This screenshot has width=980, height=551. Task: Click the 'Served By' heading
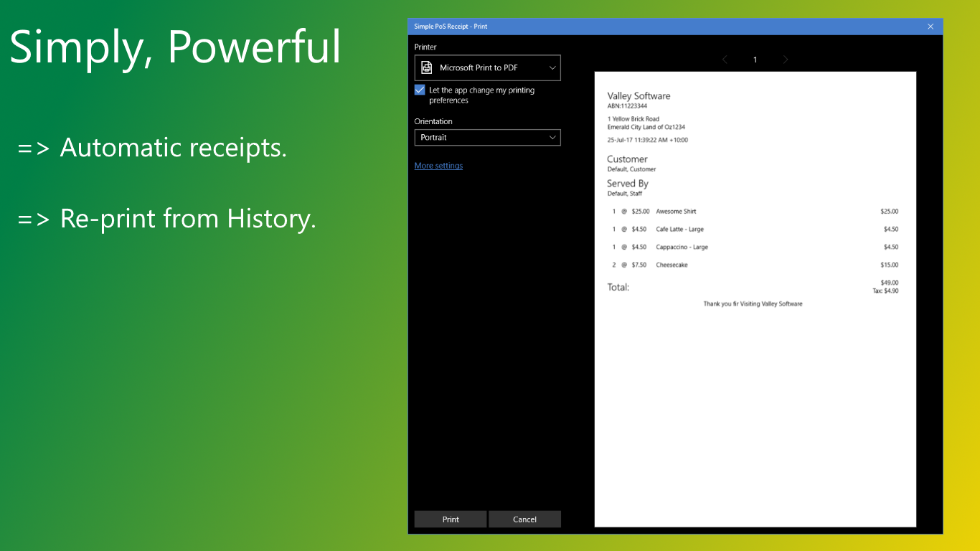point(627,184)
